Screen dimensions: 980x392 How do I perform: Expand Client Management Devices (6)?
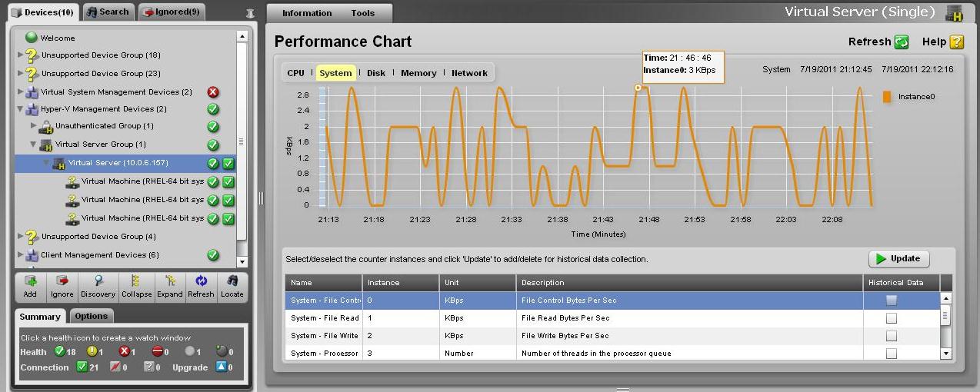coord(21,255)
